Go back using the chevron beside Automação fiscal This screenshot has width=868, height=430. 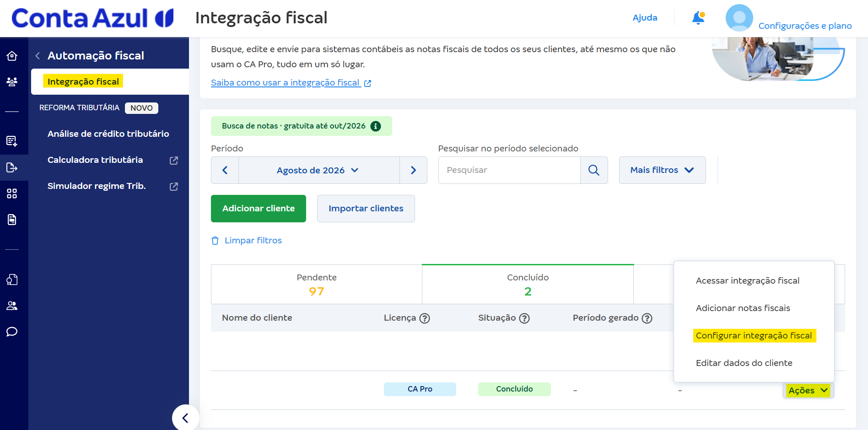click(x=38, y=56)
